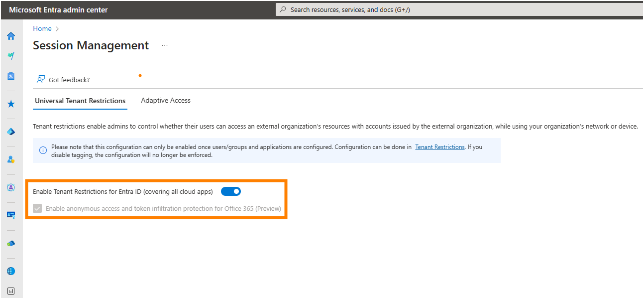Expand the breadcrumb chevron after Home
644x299 pixels.
coord(57,29)
